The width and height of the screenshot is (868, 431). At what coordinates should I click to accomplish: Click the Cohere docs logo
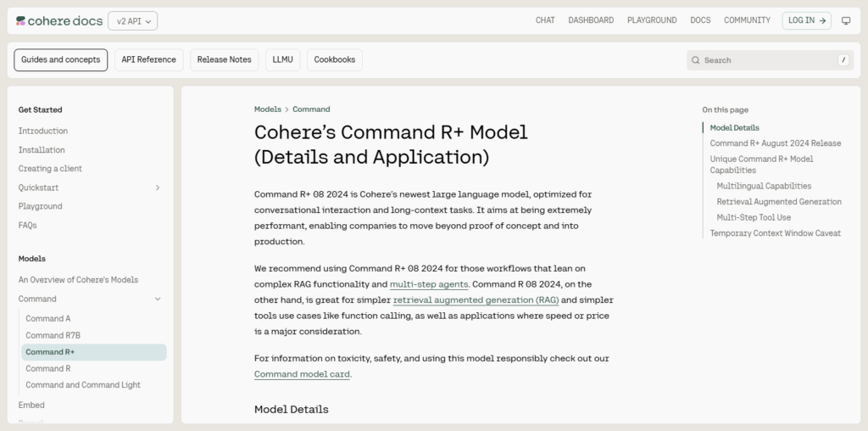(59, 21)
